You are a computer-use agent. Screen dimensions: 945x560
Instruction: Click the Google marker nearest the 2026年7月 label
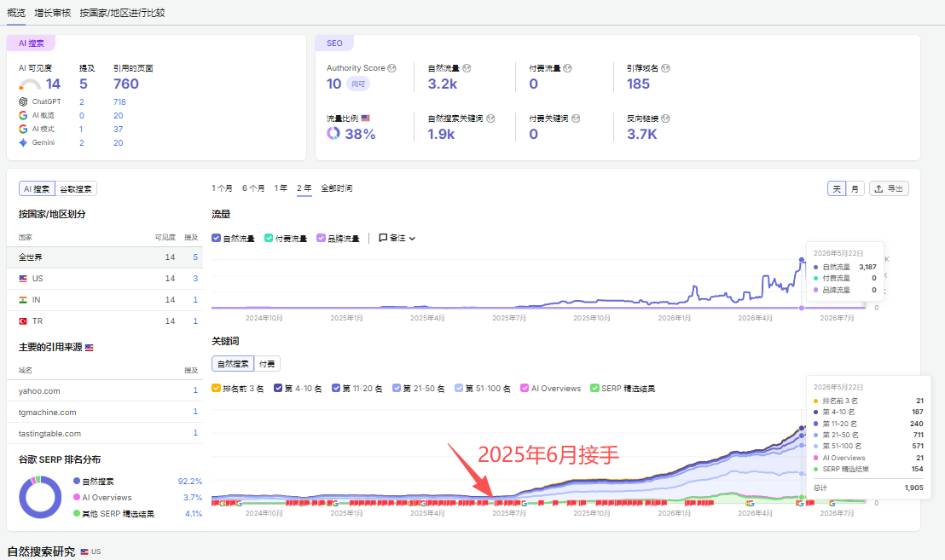click(x=832, y=503)
